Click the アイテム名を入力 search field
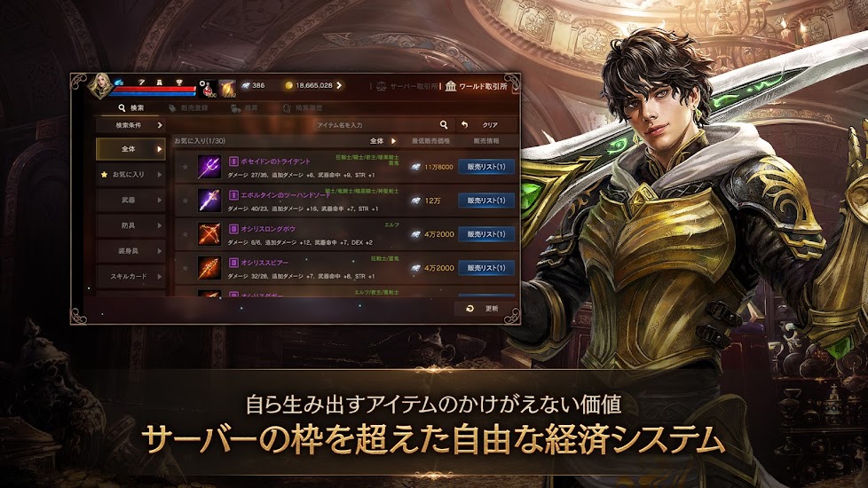The width and height of the screenshot is (868, 488). (377, 125)
